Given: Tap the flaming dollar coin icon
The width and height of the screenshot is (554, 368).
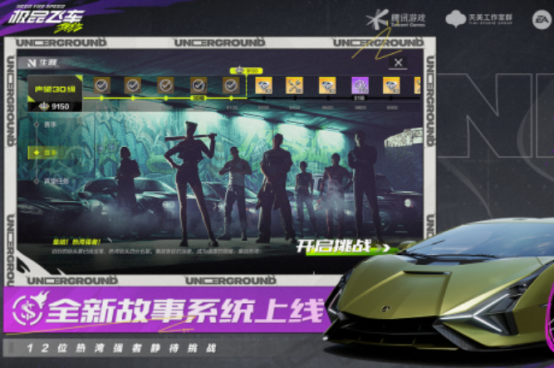Looking at the screenshot, I should pos(29,309).
